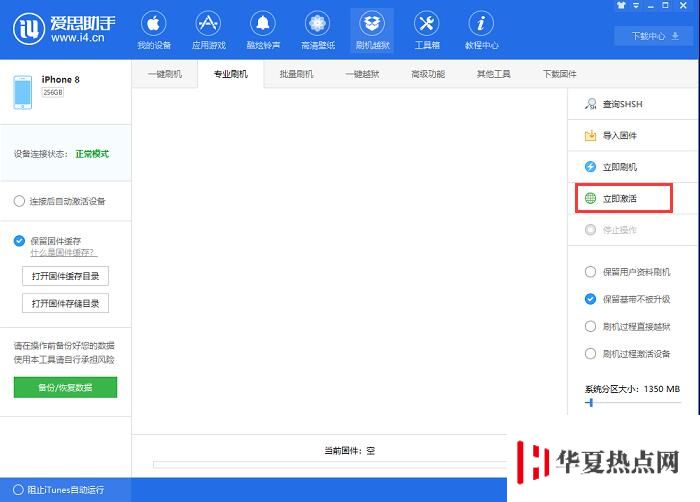Switch to 专业刷机 tab
The height and width of the screenshot is (502, 700).
click(230, 74)
